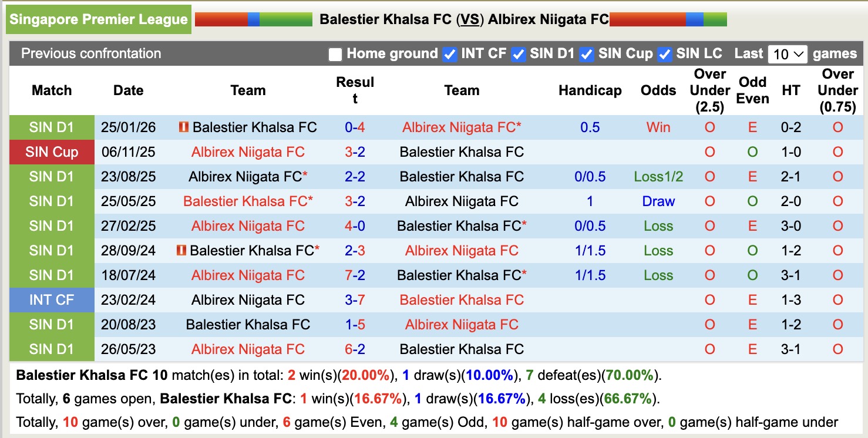The image size is (868, 438).
Task: Click the SIN D1 badge on 26/05/23 row
Action: point(52,349)
